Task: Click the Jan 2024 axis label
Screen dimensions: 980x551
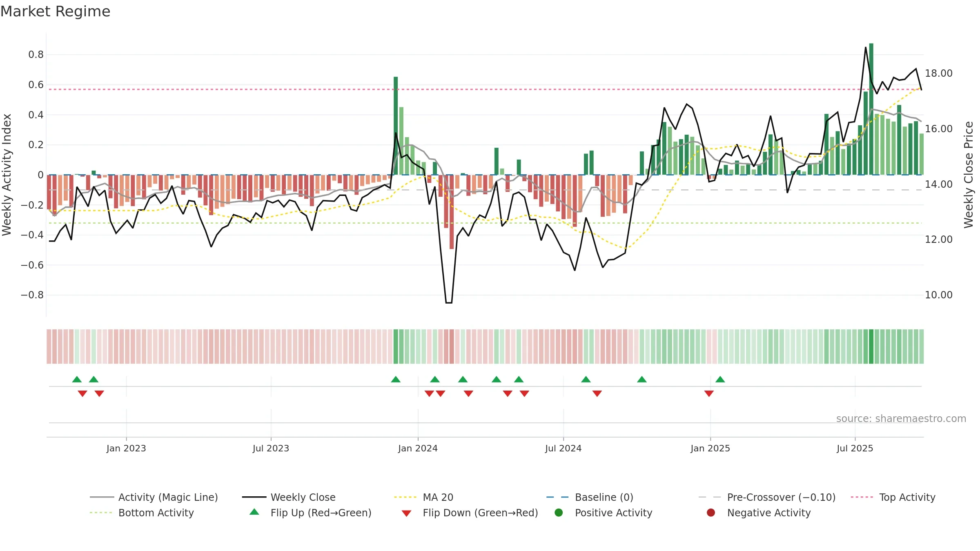Action: coord(418,448)
